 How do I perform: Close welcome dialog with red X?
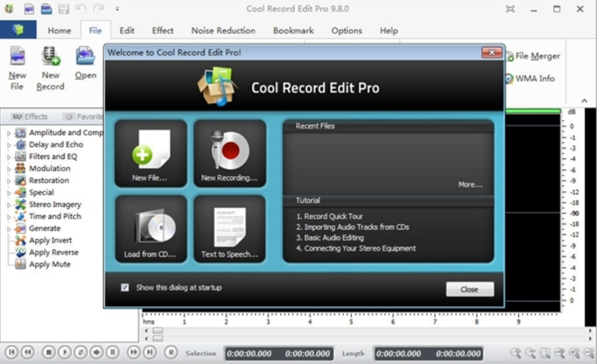point(492,52)
